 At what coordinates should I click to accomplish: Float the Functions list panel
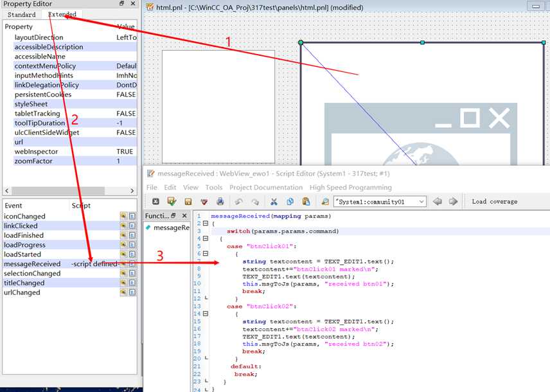(x=173, y=215)
